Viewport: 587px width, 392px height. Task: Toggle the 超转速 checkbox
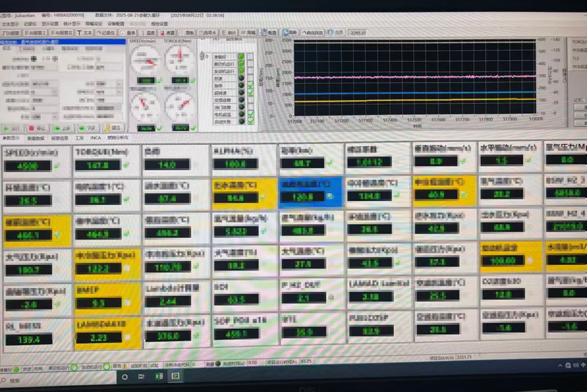[251, 92]
